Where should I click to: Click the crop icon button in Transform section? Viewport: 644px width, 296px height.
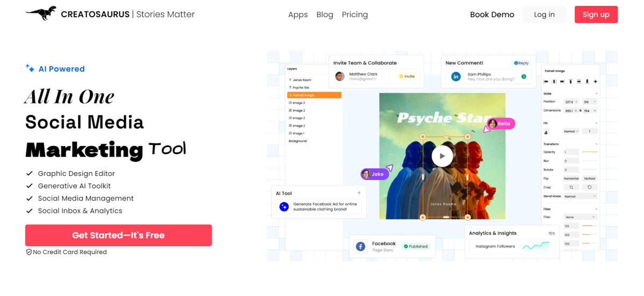[x=571, y=187]
